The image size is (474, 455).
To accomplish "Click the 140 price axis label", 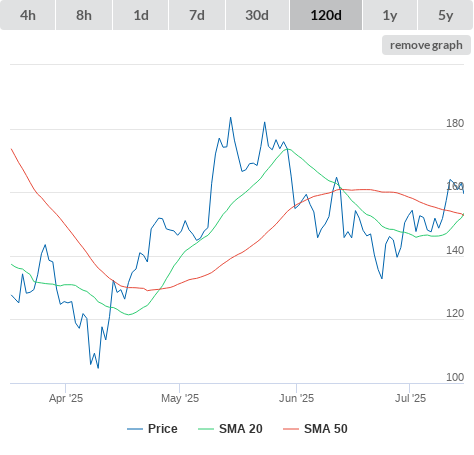I will point(455,250).
